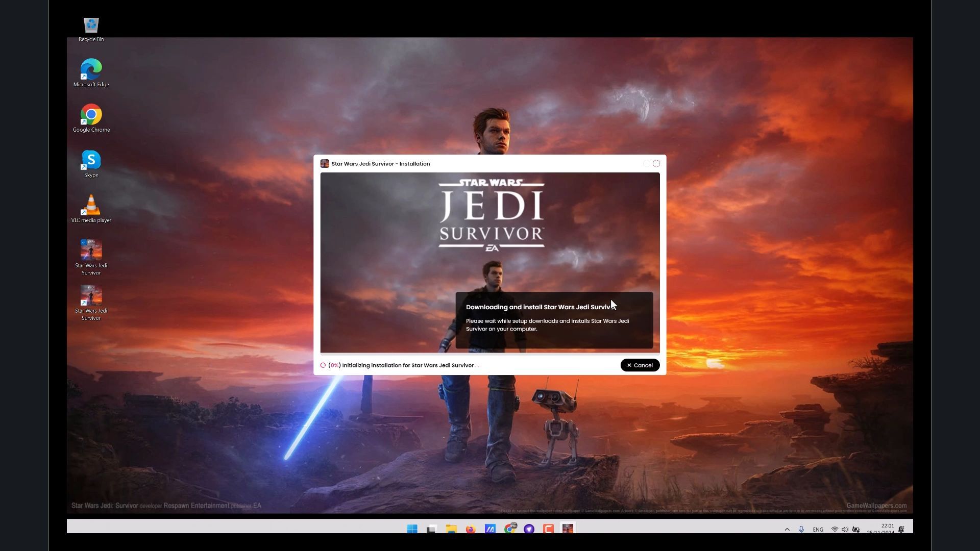Switch to Jedi Survivor installer taskbar icon

tap(568, 529)
